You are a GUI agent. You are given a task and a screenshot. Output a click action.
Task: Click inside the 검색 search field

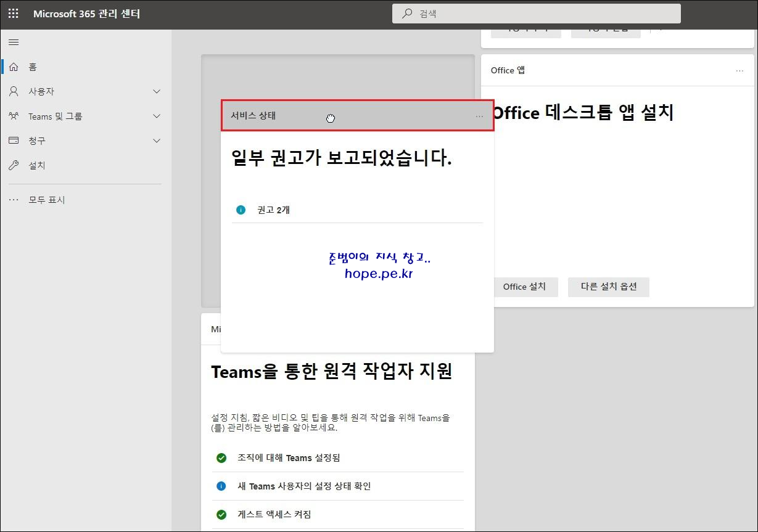[537, 14]
